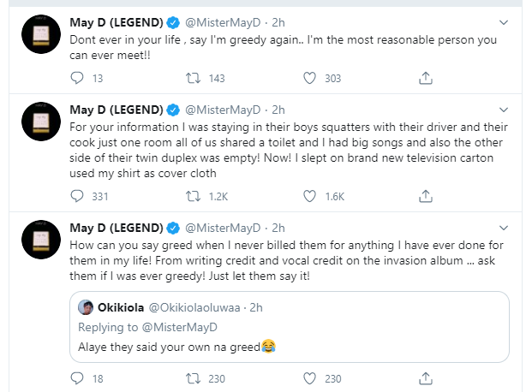Share the invasion album tweet
This screenshot has width=532, height=392.
click(425, 377)
